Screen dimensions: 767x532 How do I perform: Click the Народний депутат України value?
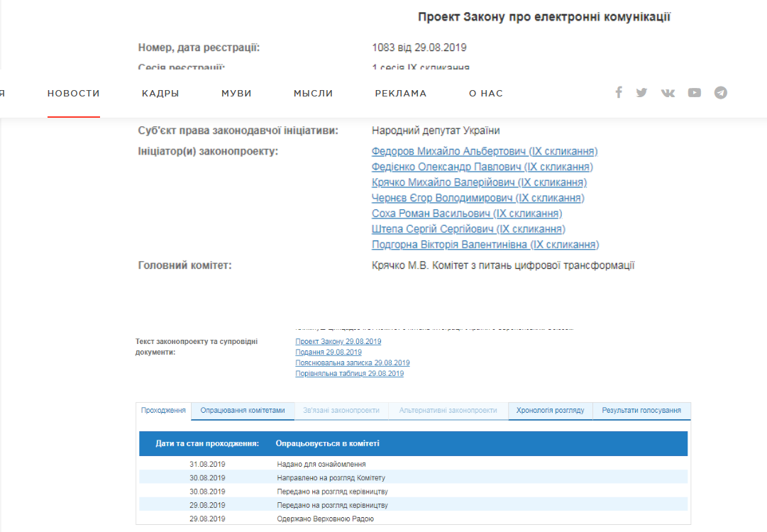click(436, 131)
